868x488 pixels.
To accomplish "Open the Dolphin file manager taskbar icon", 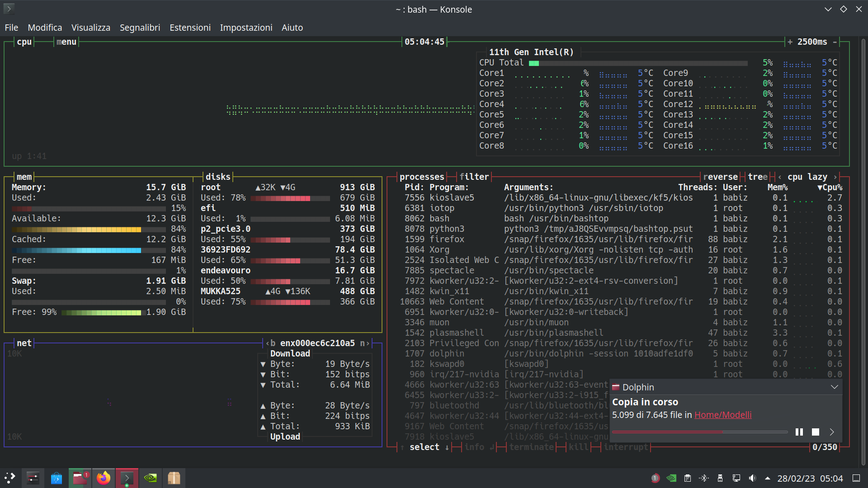I will (x=80, y=478).
